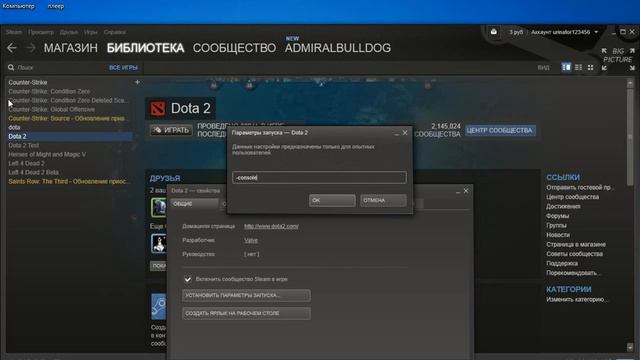Open the ВСЕ ИГРЫ filter
The height and width of the screenshot is (360, 640).
pyautogui.click(x=123, y=67)
